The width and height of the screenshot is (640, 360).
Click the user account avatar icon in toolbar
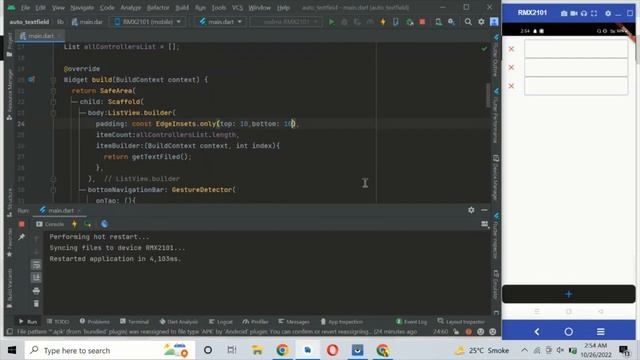coord(494,22)
